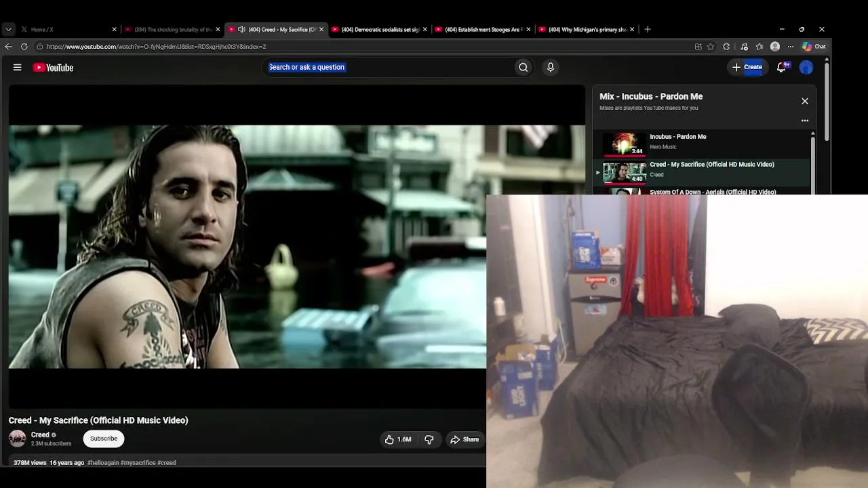Share the video
868x488 pixels.
[465, 439]
